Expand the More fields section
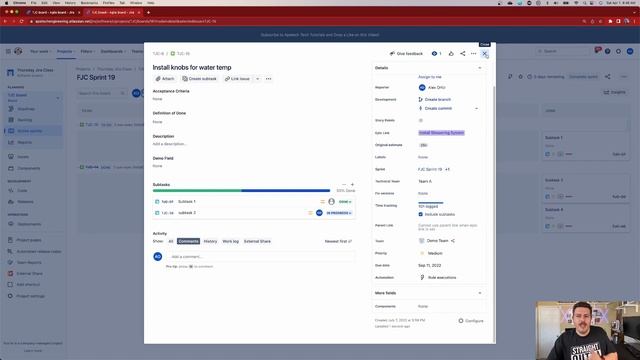 tap(480, 293)
